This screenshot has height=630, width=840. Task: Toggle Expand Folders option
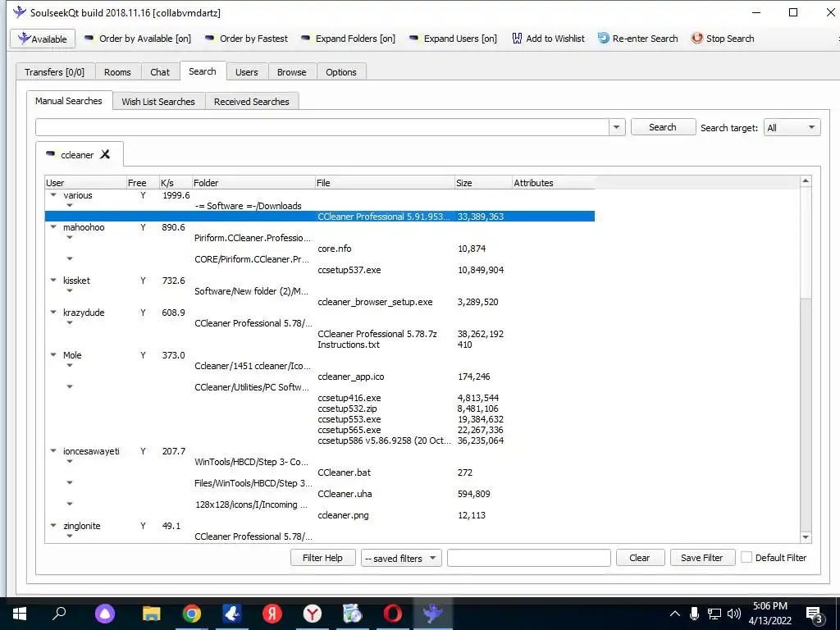348,39
